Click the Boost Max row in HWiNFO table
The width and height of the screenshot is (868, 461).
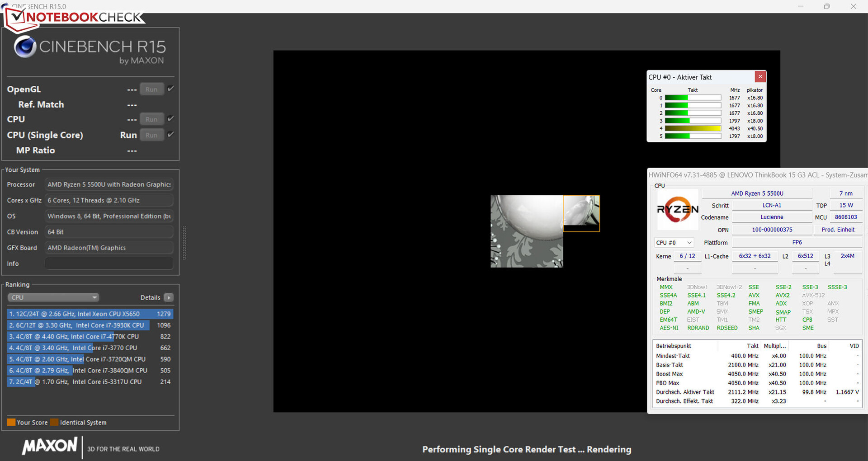[x=757, y=374]
